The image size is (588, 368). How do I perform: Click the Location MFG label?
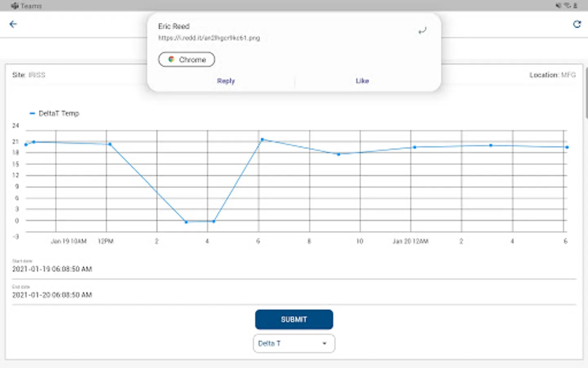click(552, 75)
